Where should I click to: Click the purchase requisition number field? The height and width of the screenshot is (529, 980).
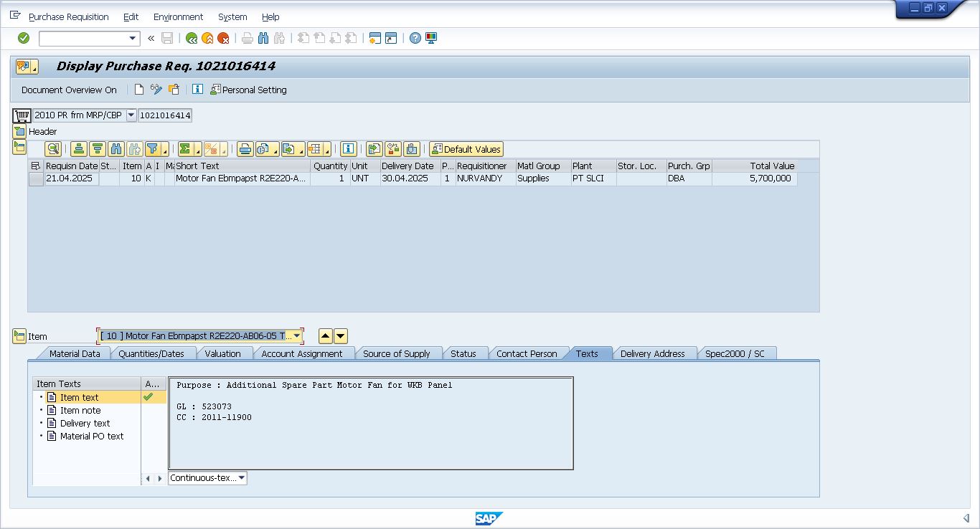pos(165,115)
